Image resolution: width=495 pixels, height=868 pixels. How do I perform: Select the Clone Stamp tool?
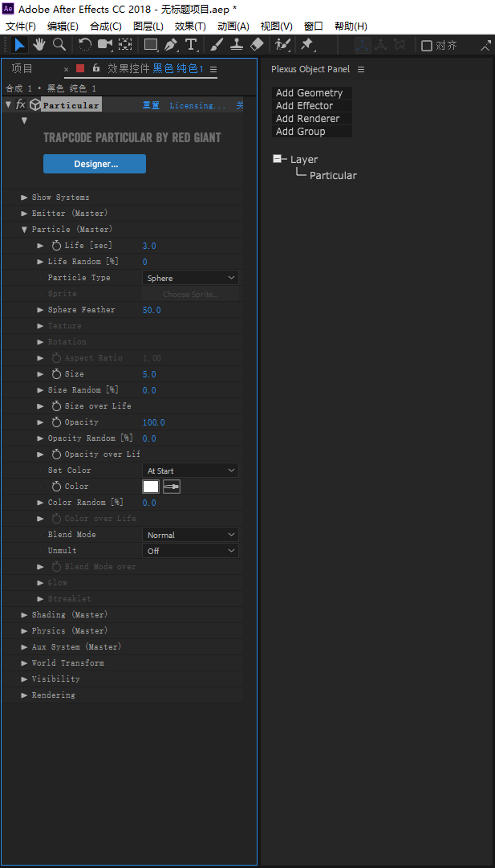click(237, 45)
